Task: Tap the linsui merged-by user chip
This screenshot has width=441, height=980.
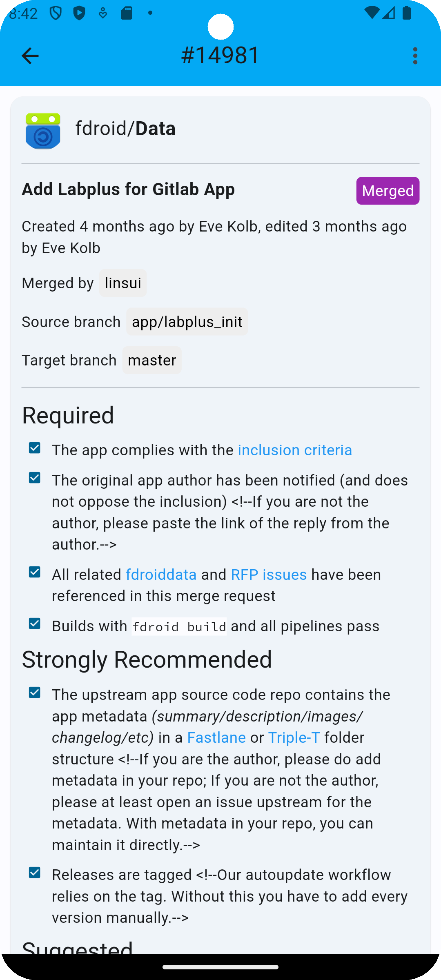Action: [x=123, y=283]
